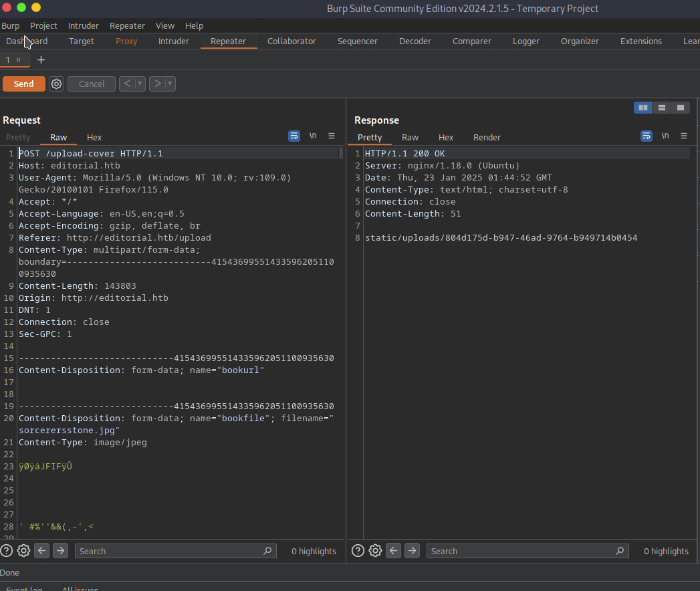Expand the history back dropdown arrow
700x591 pixels.
(140, 84)
